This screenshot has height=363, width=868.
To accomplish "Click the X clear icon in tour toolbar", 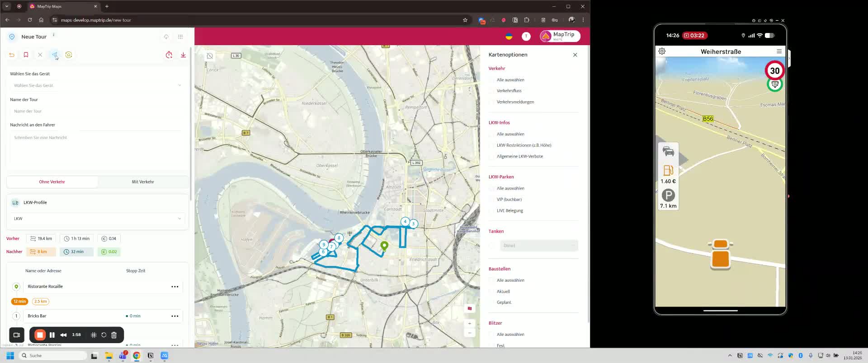I will [40, 55].
